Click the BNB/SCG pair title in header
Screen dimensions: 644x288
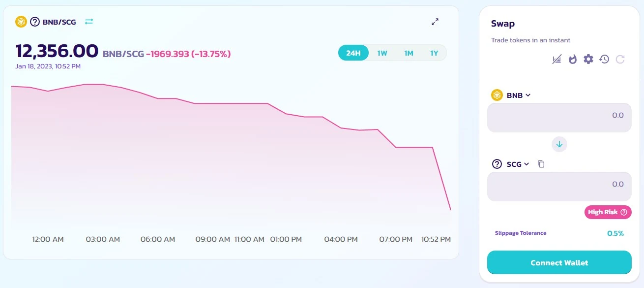59,22
